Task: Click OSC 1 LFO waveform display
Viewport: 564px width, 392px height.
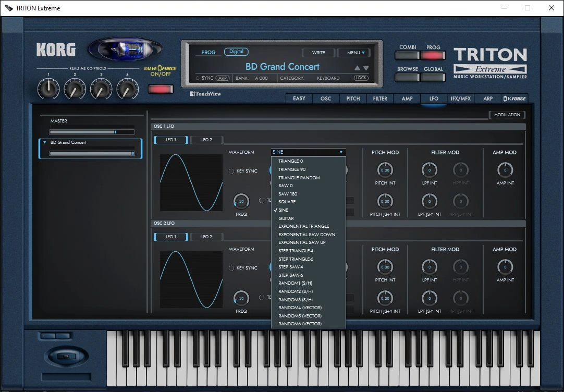Action: click(191, 182)
